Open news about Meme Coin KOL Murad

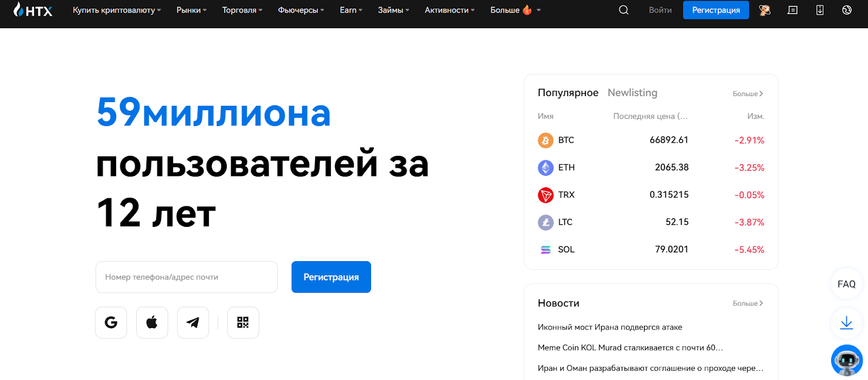(630, 347)
